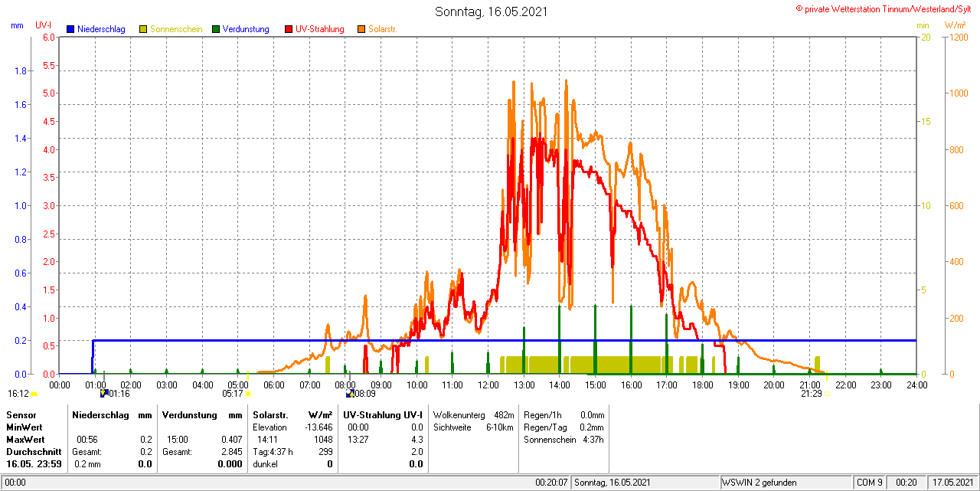The width and height of the screenshot is (980, 491).
Task: Click the Durchschnitt row label
Action: pos(34,452)
